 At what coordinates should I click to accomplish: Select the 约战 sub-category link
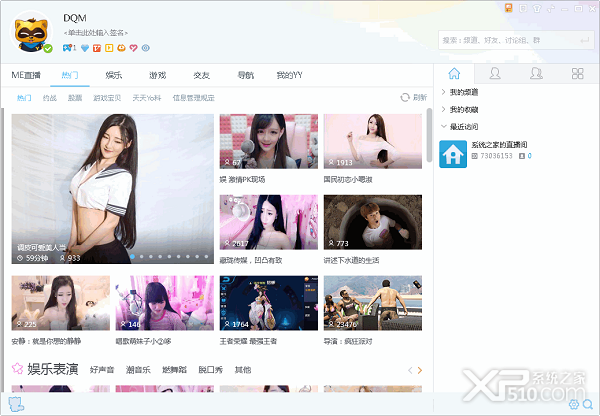(50, 98)
